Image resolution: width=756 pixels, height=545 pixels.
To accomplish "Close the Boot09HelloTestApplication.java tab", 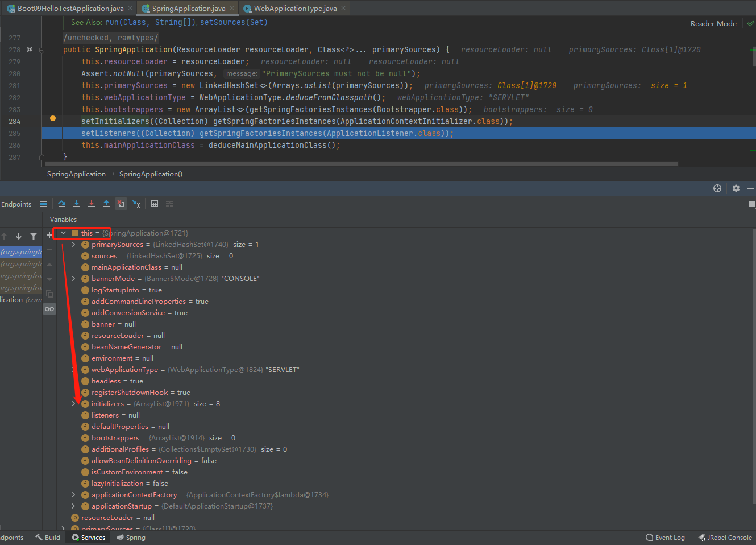I will click(130, 8).
